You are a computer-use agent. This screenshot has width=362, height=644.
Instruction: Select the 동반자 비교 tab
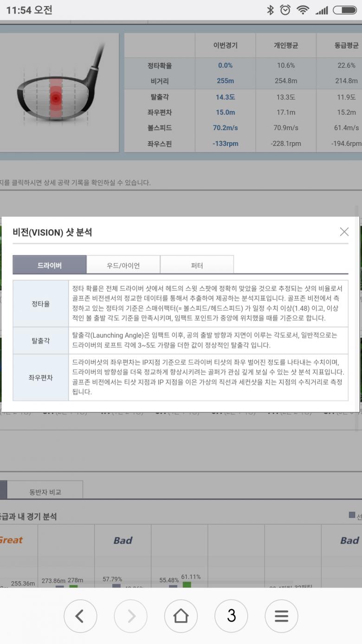point(45,492)
